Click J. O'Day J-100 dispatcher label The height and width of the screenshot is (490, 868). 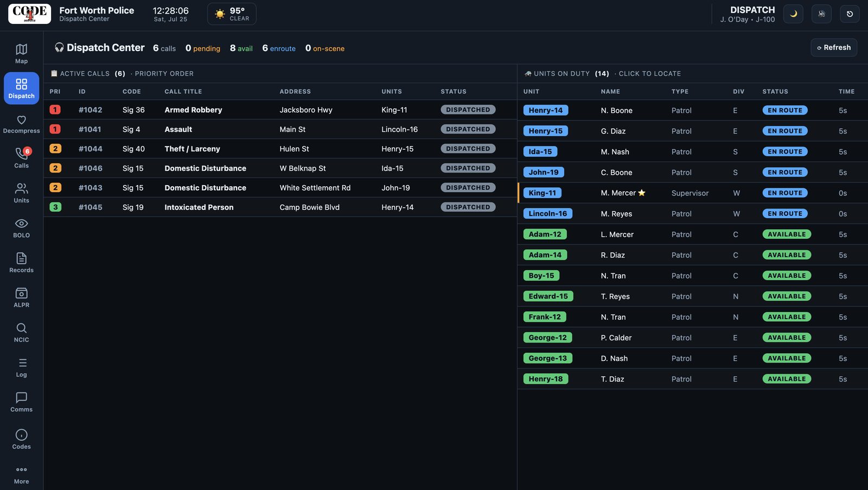point(748,20)
